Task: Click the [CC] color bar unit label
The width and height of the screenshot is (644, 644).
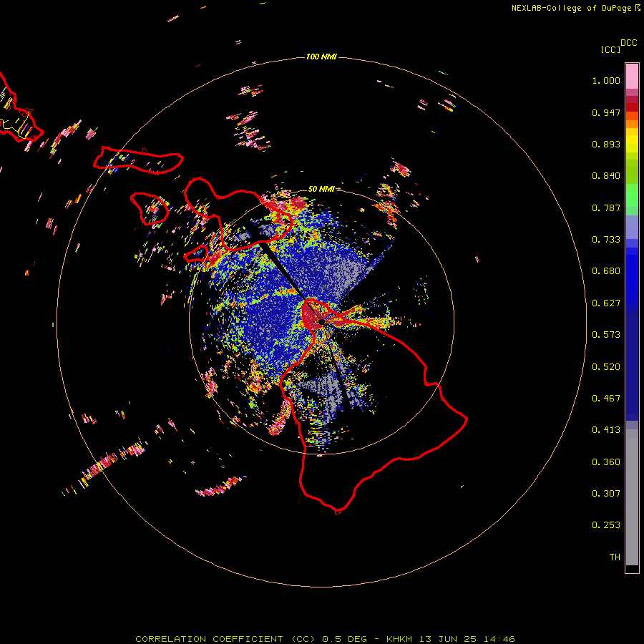Action: tap(610, 50)
